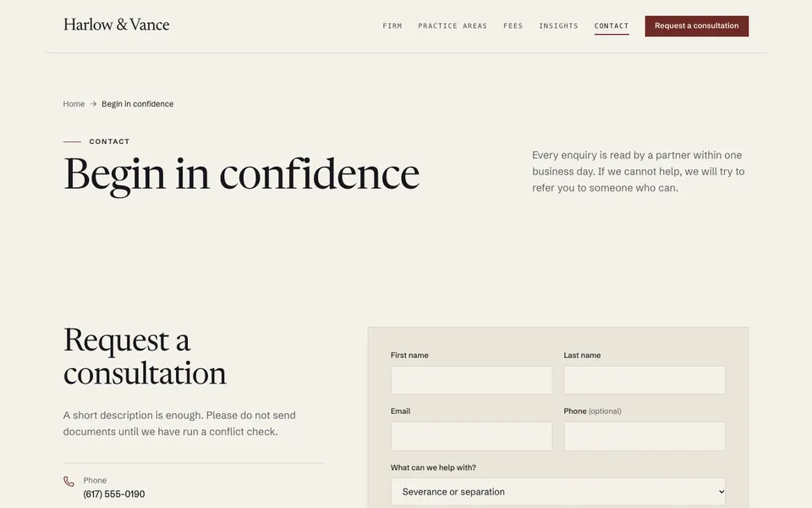This screenshot has width=812, height=508.
Task: Select Insights in the top navigation
Action: [x=558, y=26]
